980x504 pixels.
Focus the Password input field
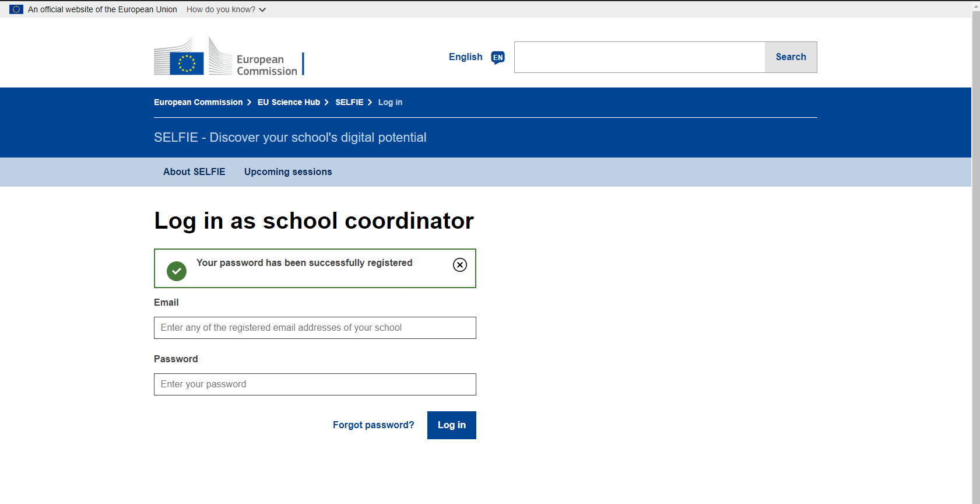[x=315, y=384]
